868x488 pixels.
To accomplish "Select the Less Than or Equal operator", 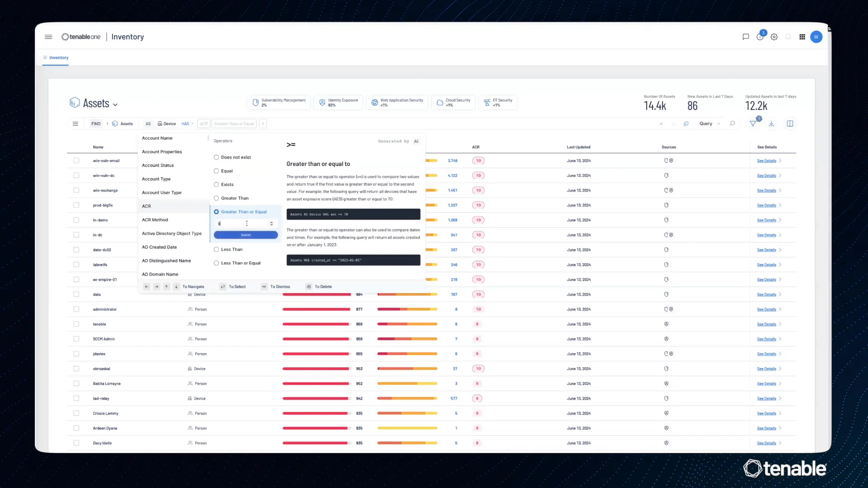I will point(217,263).
